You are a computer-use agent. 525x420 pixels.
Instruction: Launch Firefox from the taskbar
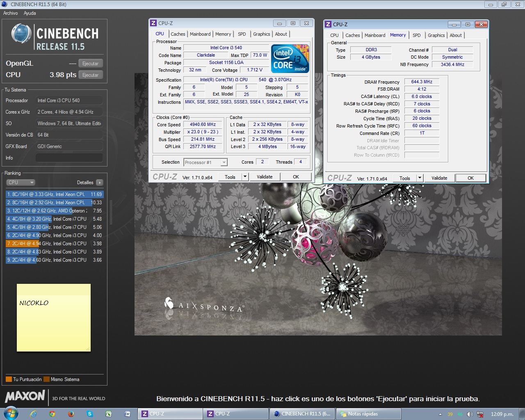(71, 414)
